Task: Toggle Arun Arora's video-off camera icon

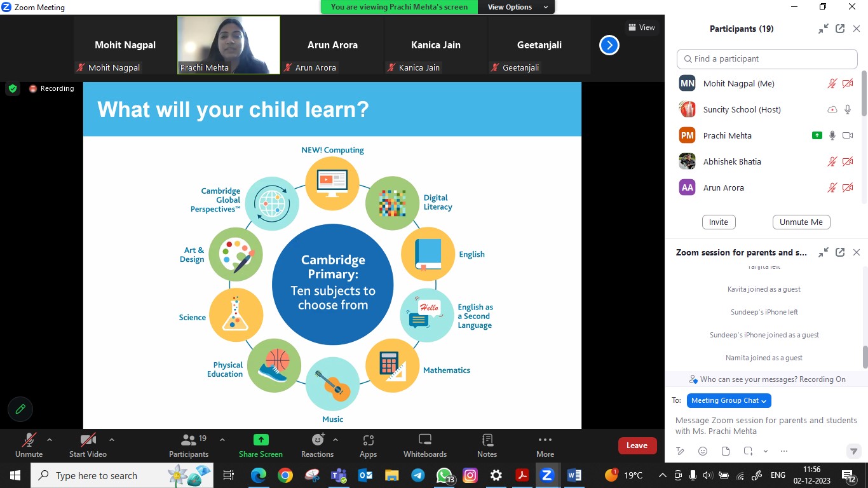Action: point(848,187)
